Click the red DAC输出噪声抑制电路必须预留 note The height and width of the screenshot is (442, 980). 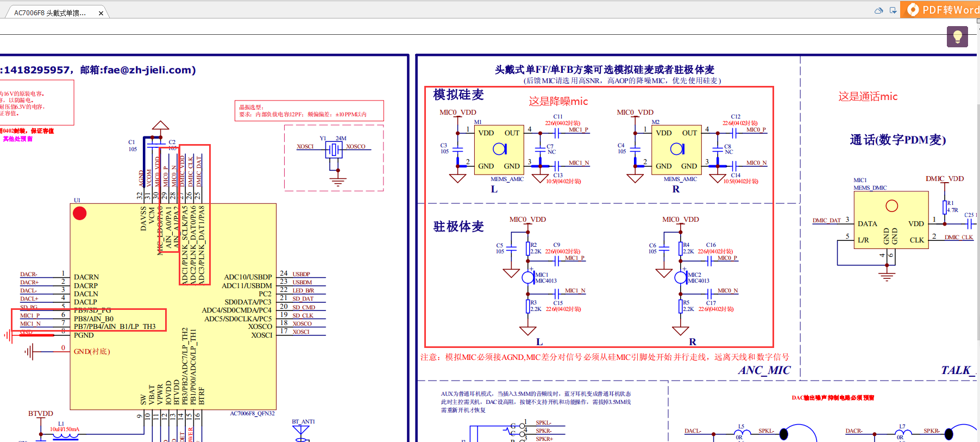pos(833,398)
